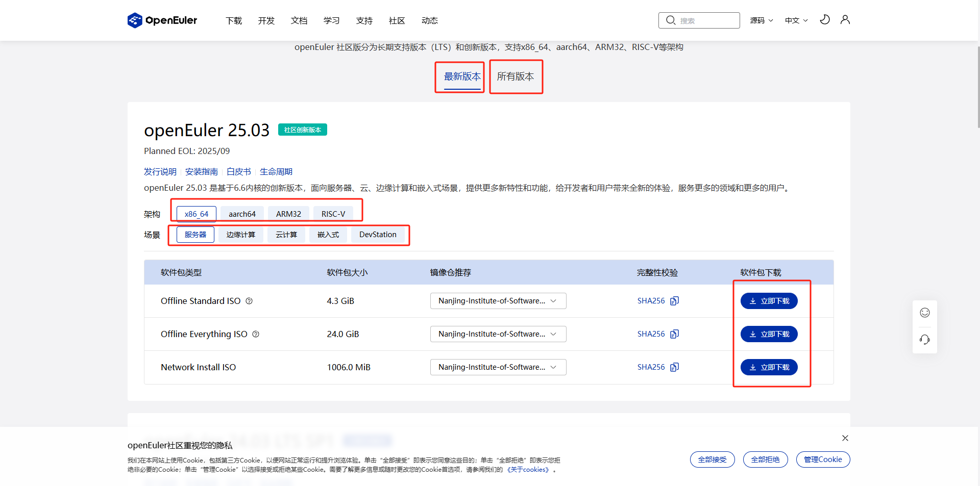Toggle dark mode moon icon

(x=825, y=20)
